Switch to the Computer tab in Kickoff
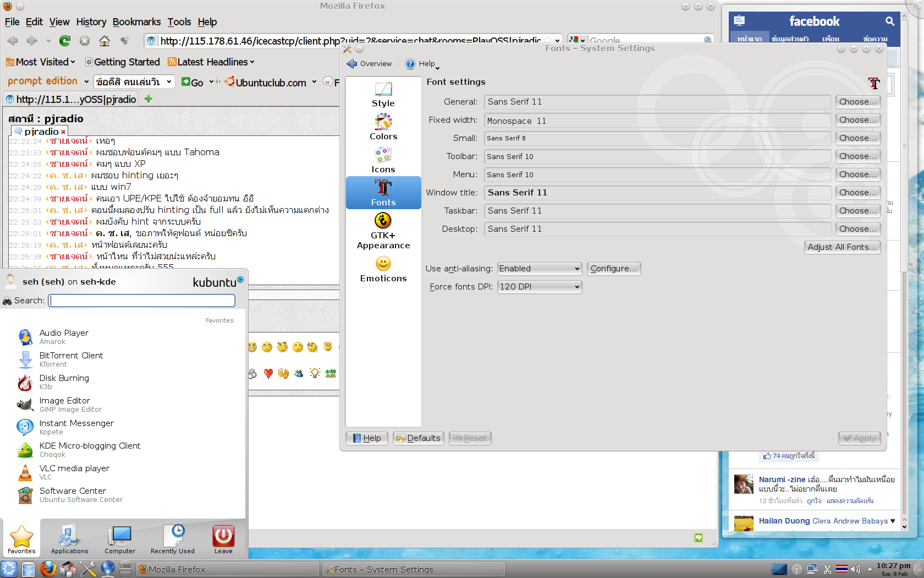This screenshot has height=578, width=924. (120, 539)
